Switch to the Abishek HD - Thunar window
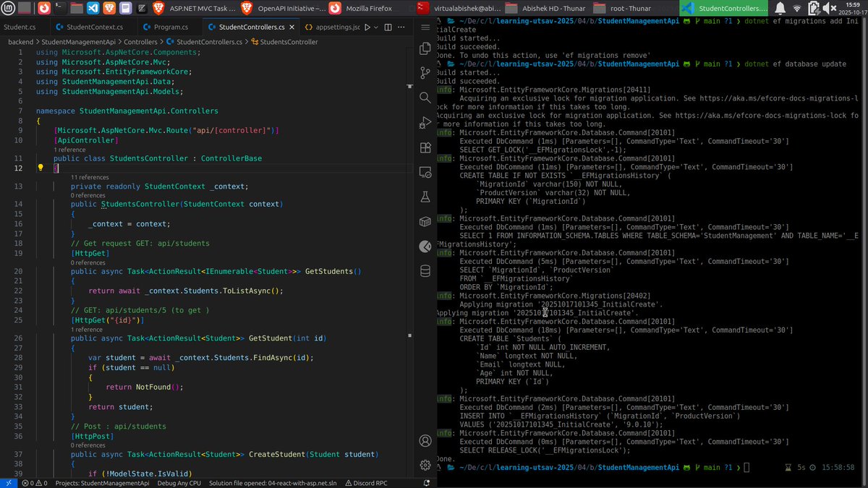This screenshot has height=488, width=868. click(x=548, y=9)
